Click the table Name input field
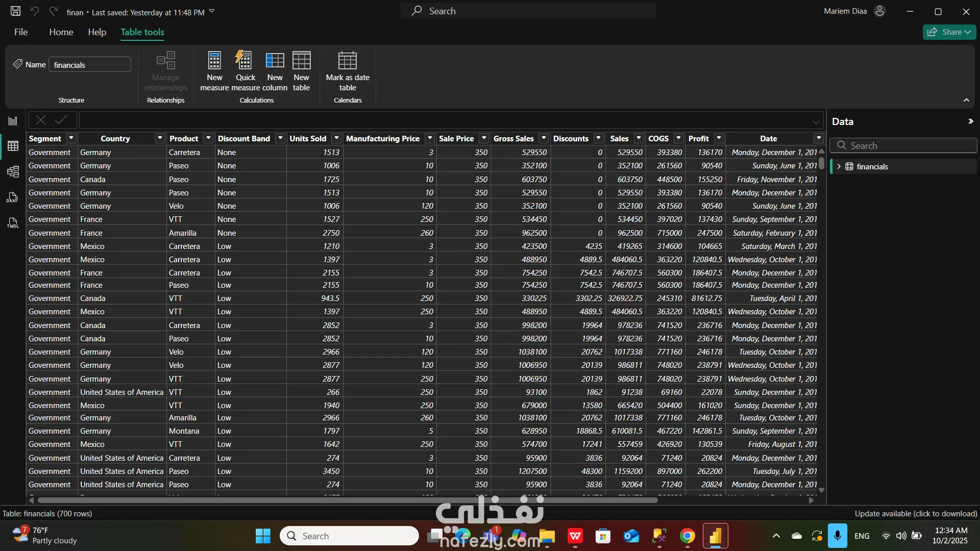Screen dimensions: 980x551 pos(90,65)
